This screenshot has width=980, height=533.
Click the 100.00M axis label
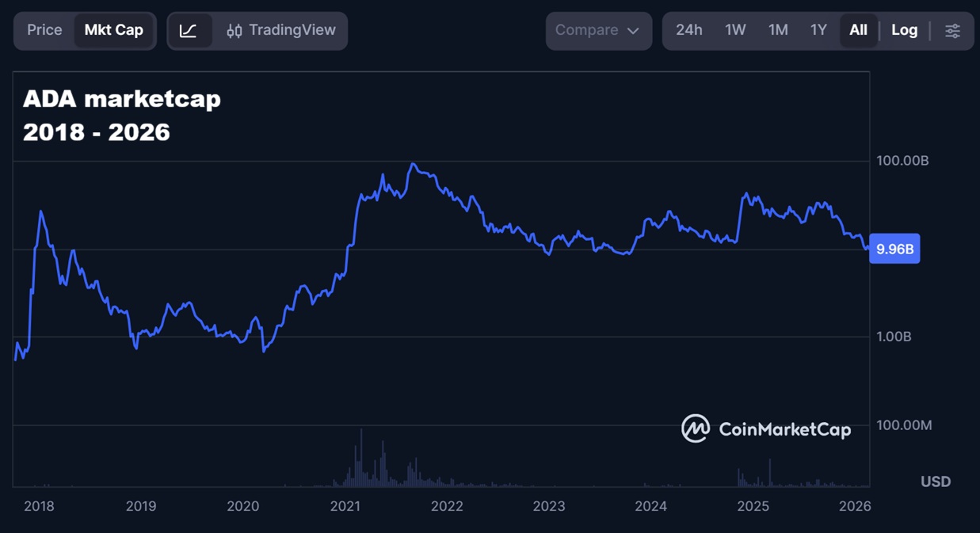pyautogui.click(x=904, y=425)
